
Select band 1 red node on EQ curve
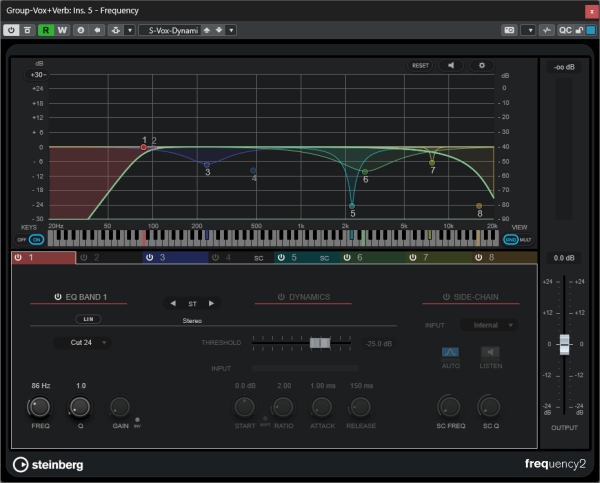click(x=143, y=147)
